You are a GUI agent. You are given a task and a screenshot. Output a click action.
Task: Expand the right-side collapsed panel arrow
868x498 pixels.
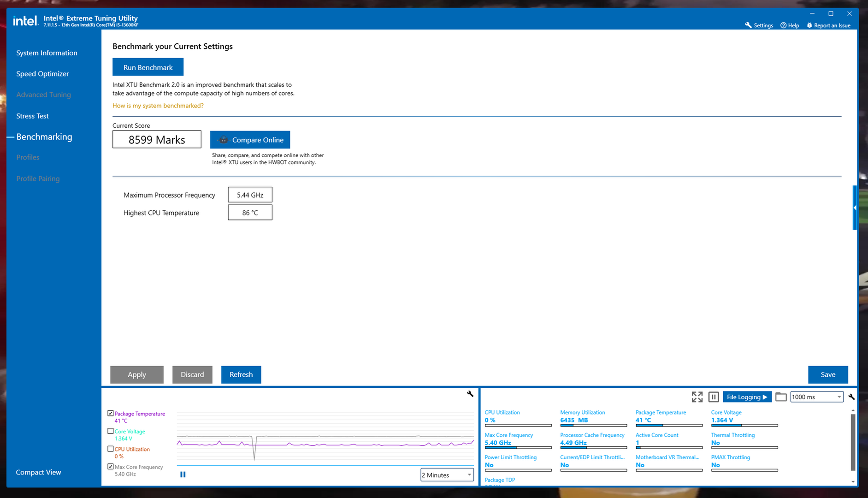point(855,208)
